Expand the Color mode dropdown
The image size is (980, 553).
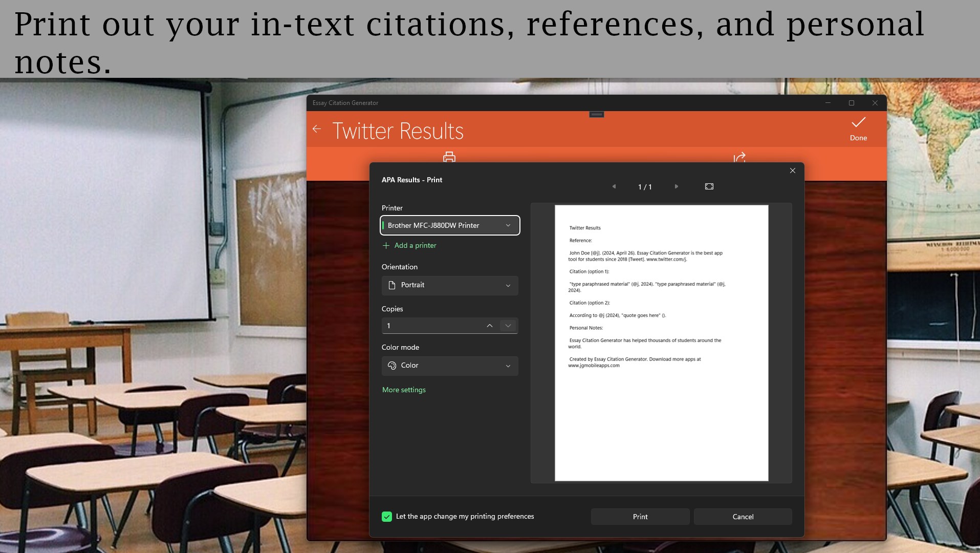(x=449, y=365)
